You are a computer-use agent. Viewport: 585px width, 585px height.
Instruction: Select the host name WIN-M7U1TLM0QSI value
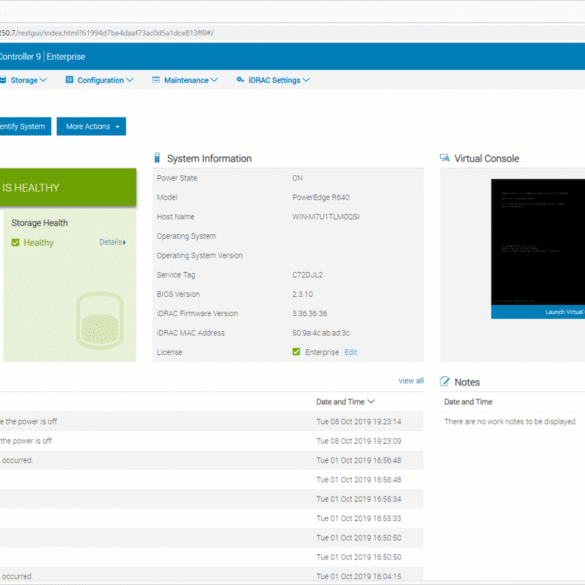point(326,217)
